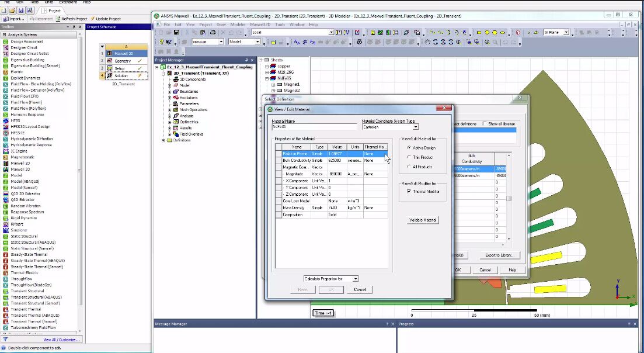Click the Optimetrics icon in Project Manager
Screen dimensions: 644x353
tap(176, 122)
